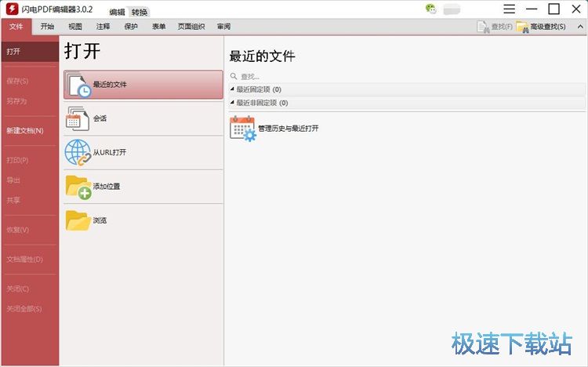Open the hamburger menu in title bar
The width and height of the screenshot is (588, 367).
tap(509, 9)
